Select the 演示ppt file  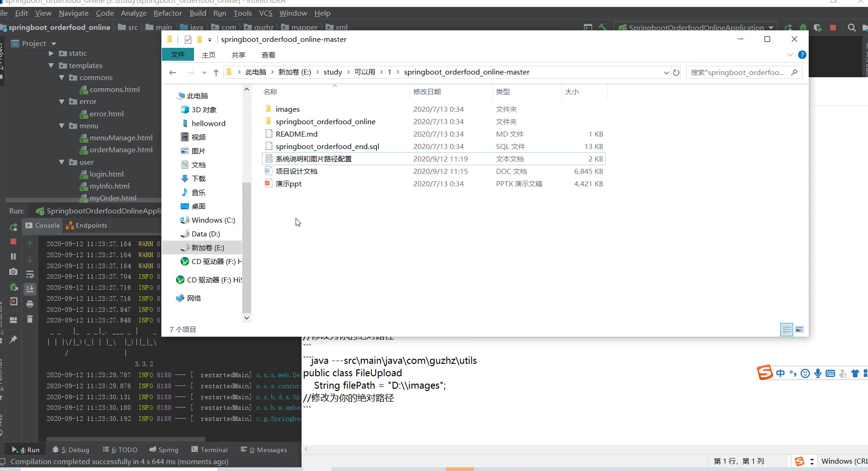(289, 184)
